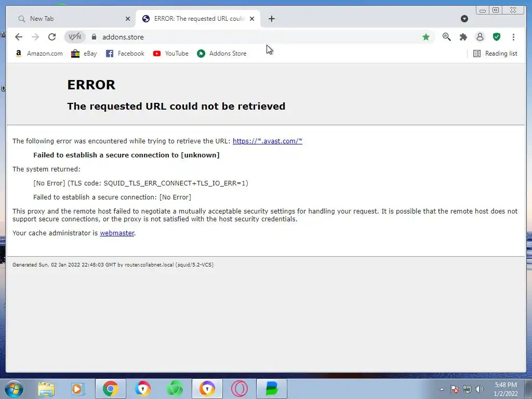
Task: Close the New Tab tab
Action: [128, 19]
